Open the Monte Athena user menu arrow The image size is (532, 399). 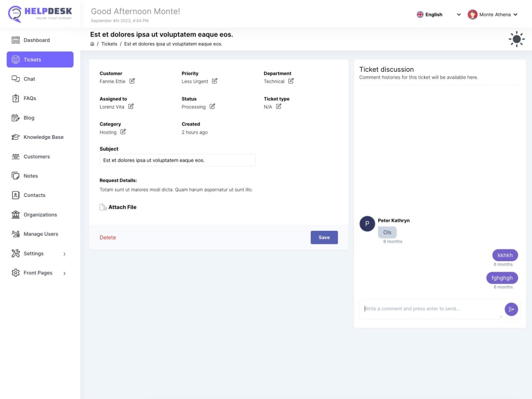(x=516, y=14)
